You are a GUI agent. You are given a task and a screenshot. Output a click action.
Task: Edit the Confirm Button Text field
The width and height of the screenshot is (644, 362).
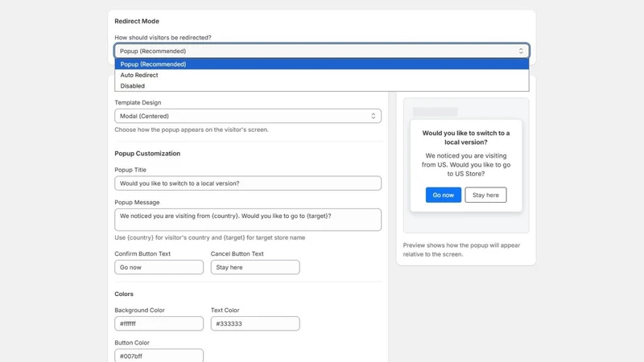click(159, 267)
